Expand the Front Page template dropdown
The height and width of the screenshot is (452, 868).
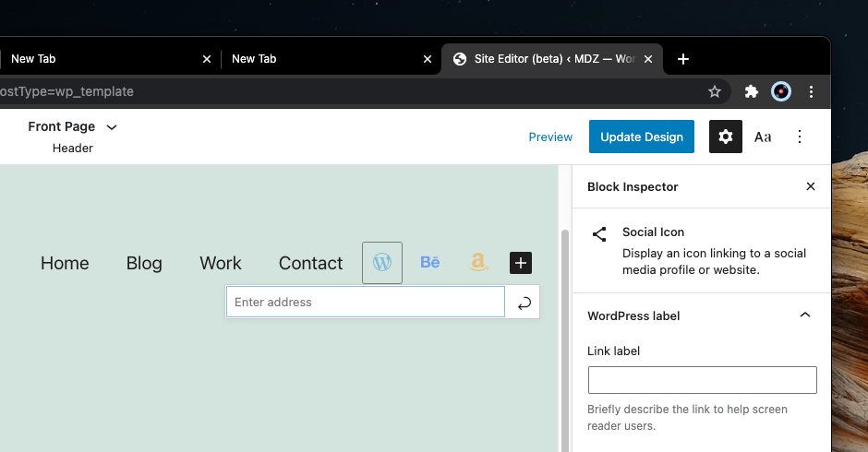point(112,127)
